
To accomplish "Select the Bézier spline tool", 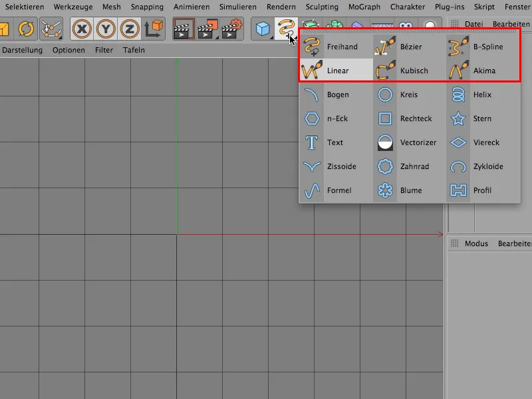I will pos(410,47).
